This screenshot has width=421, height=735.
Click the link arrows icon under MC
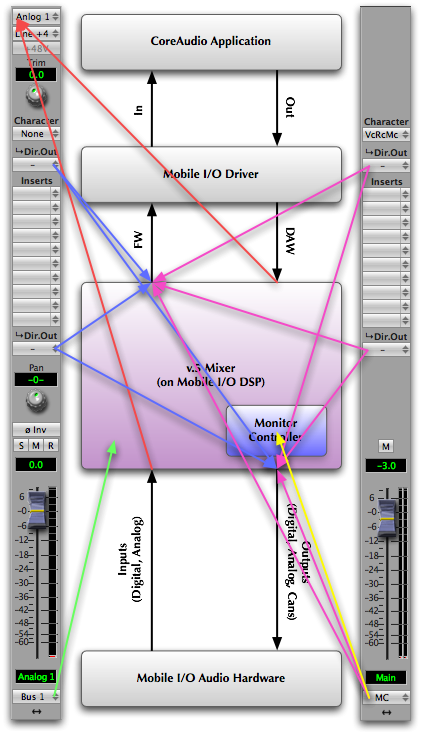tap(386, 712)
